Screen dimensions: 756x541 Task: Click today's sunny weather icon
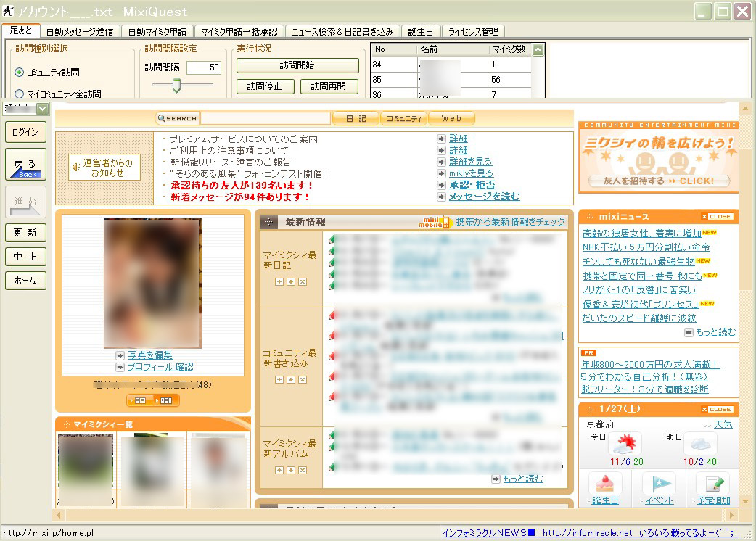[x=625, y=444]
